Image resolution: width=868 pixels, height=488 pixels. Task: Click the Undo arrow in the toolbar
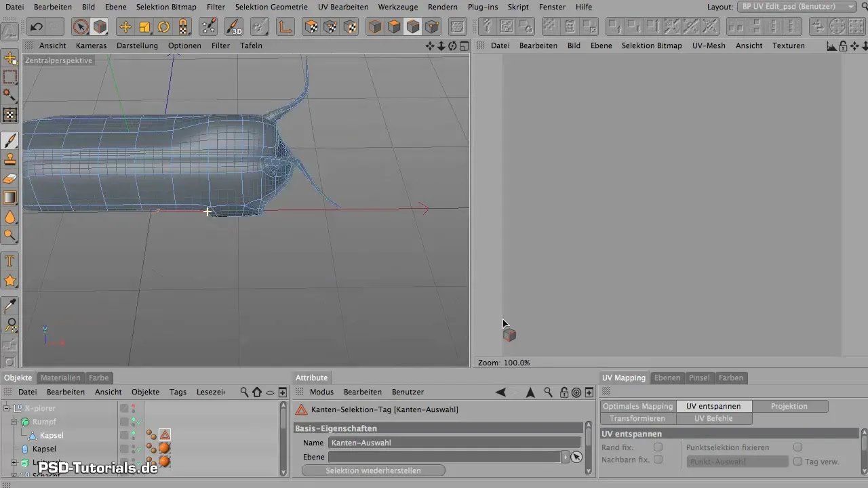click(x=37, y=27)
